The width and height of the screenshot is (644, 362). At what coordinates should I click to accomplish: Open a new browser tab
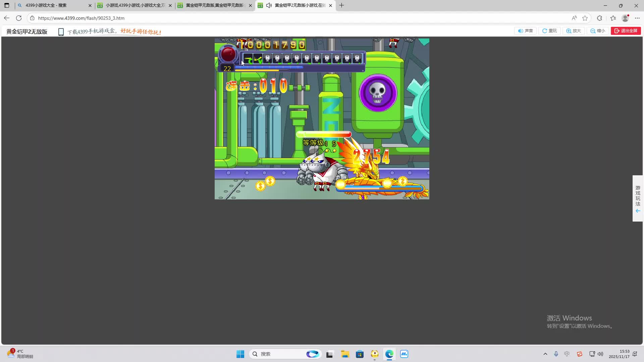[x=341, y=5]
